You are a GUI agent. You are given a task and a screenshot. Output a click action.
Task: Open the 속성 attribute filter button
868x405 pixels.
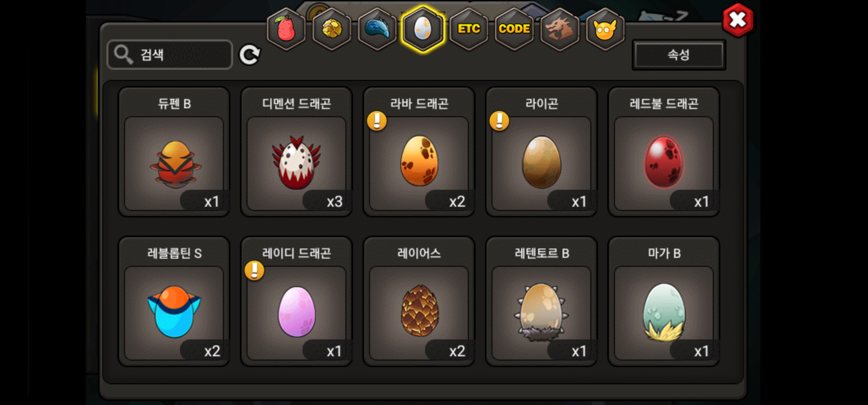tap(679, 55)
